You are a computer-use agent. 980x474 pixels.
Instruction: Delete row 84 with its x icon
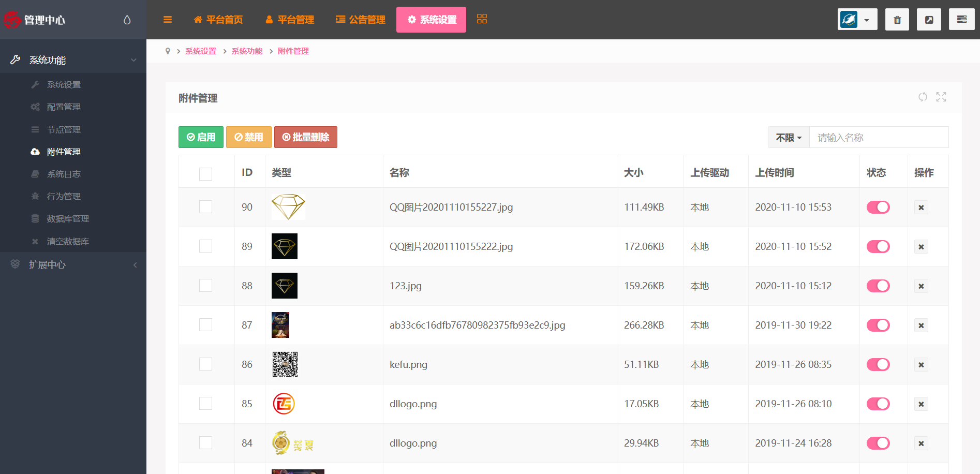pos(921,443)
